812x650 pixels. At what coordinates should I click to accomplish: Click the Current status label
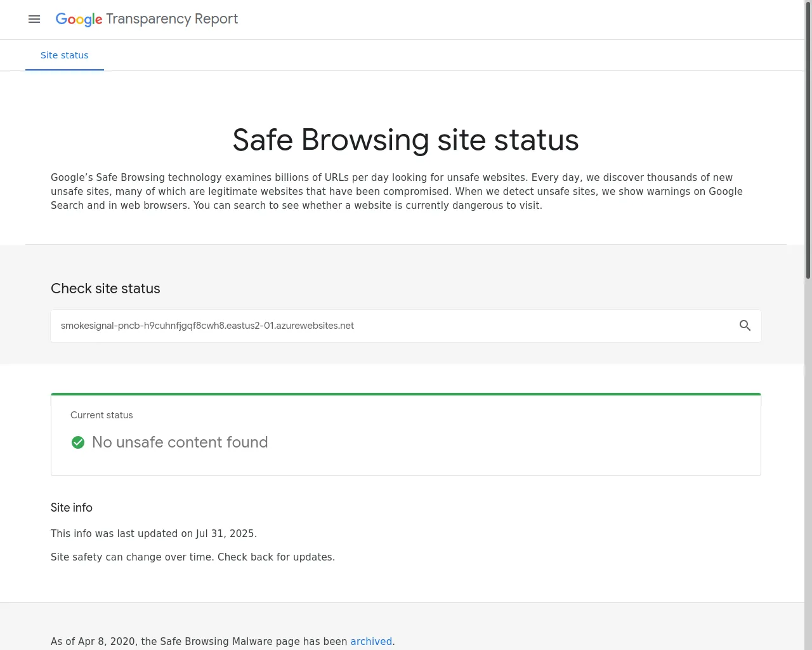click(x=101, y=415)
